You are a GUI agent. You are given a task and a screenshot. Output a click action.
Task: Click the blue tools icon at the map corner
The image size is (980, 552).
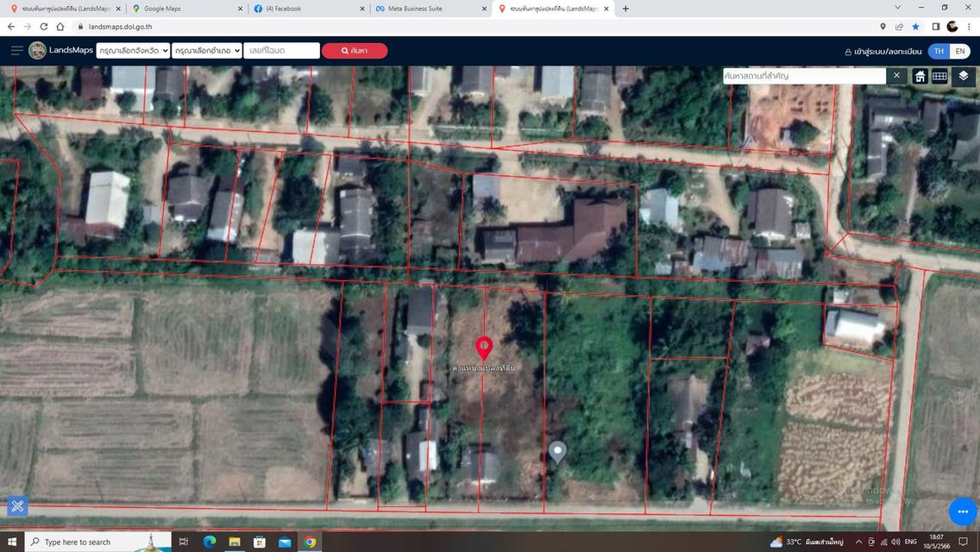click(17, 505)
